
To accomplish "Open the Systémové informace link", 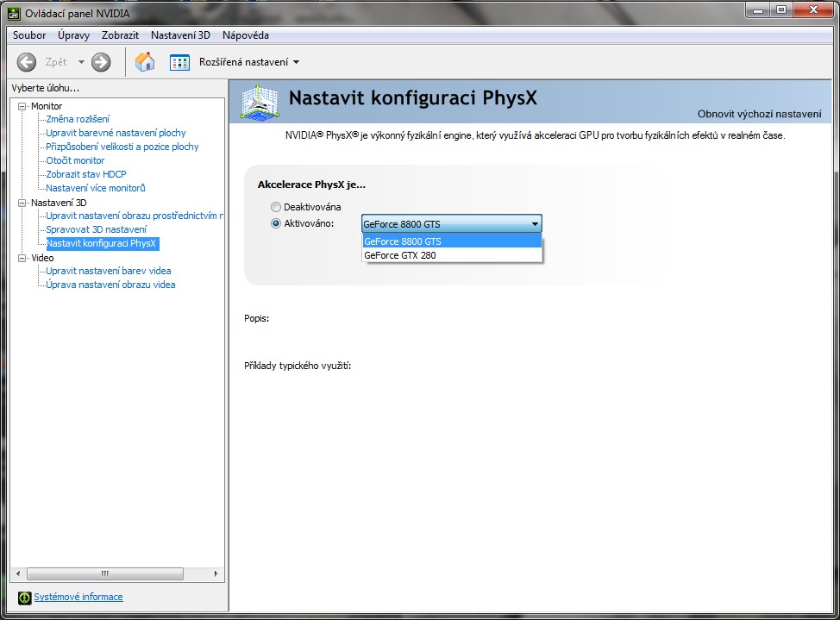I will [x=78, y=597].
